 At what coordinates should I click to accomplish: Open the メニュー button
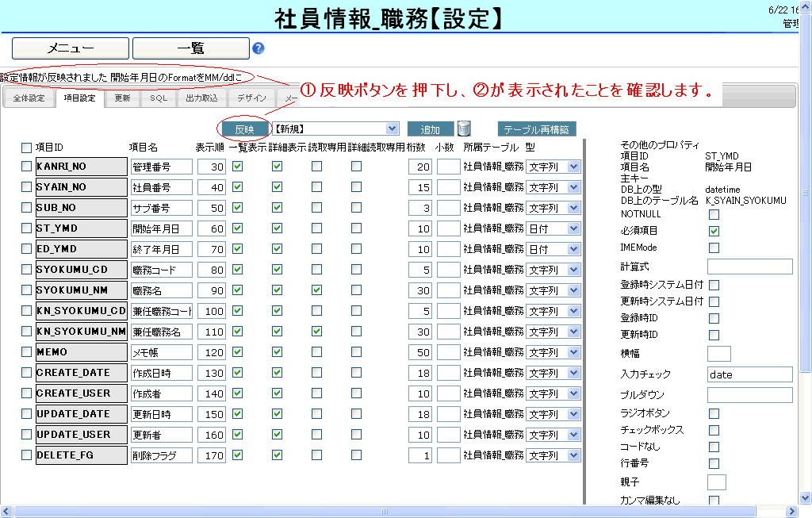pyautogui.click(x=71, y=48)
